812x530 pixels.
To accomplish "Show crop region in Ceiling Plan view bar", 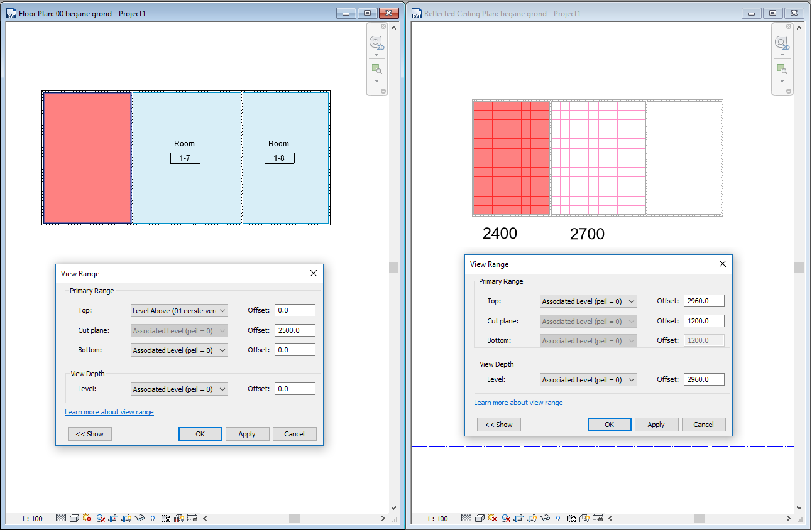I will (x=532, y=518).
